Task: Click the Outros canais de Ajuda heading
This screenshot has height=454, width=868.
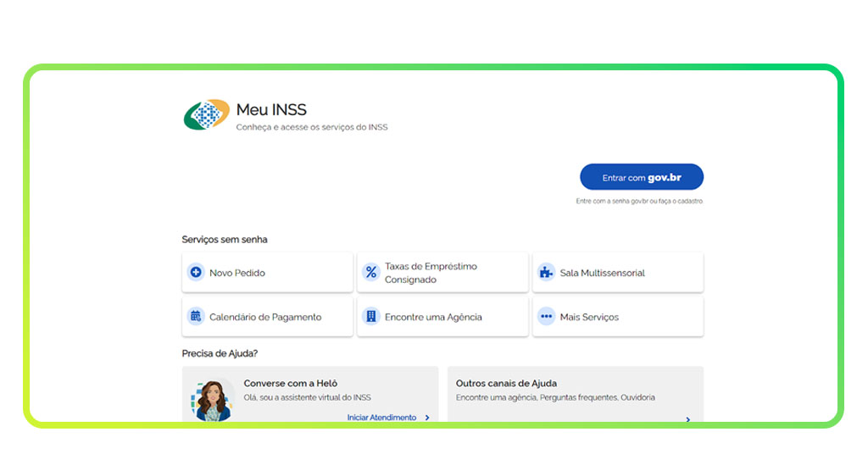Action: pyautogui.click(x=506, y=383)
